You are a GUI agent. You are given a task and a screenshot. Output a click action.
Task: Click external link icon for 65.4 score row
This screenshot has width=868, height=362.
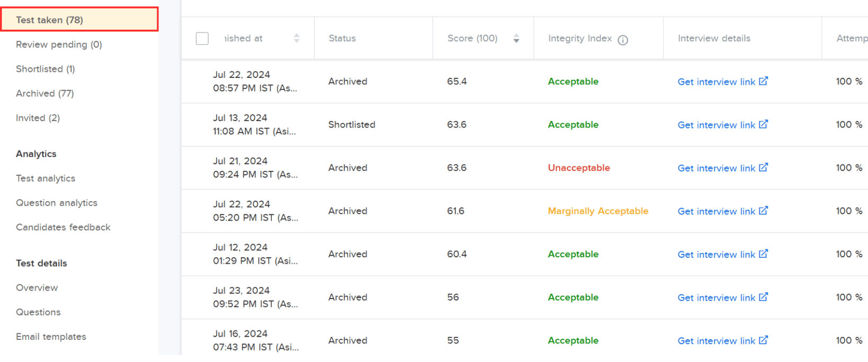click(x=763, y=81)
